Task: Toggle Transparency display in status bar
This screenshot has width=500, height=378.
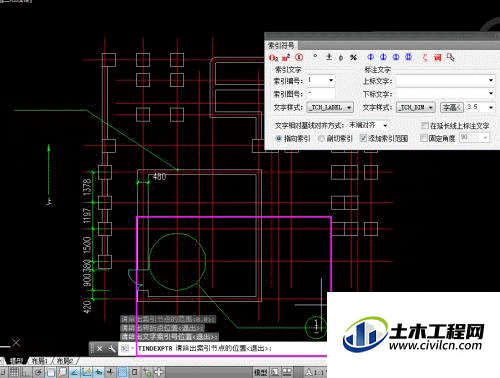Action: [x=122, y=372]
